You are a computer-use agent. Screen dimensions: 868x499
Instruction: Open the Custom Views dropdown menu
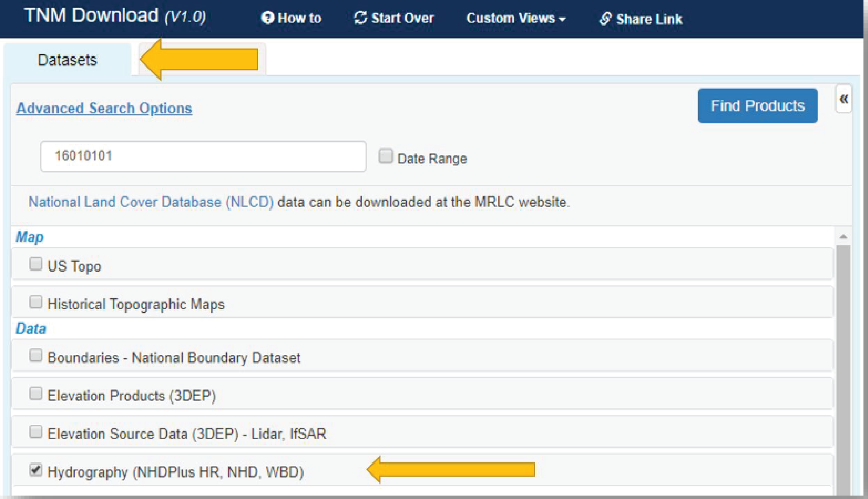pos(516,18)
